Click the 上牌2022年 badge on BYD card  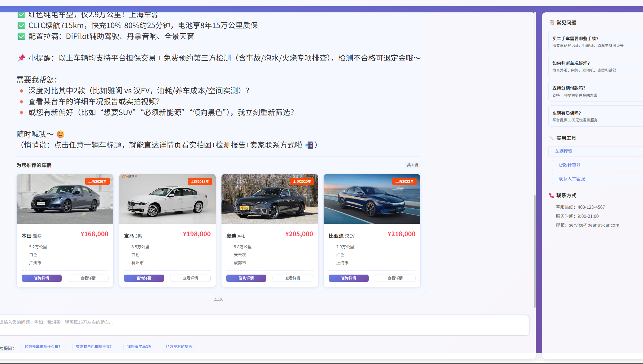pos(404,181)
